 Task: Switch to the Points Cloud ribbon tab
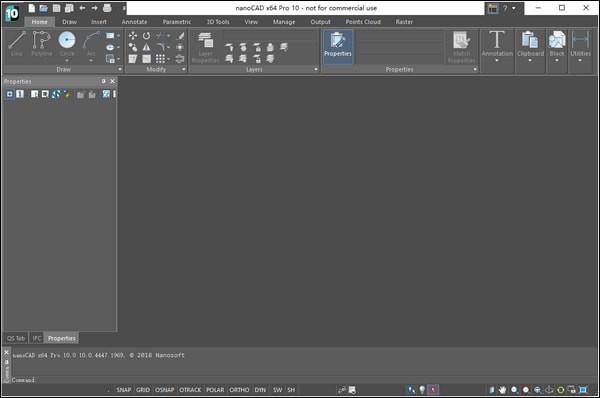tap(363, 22)
